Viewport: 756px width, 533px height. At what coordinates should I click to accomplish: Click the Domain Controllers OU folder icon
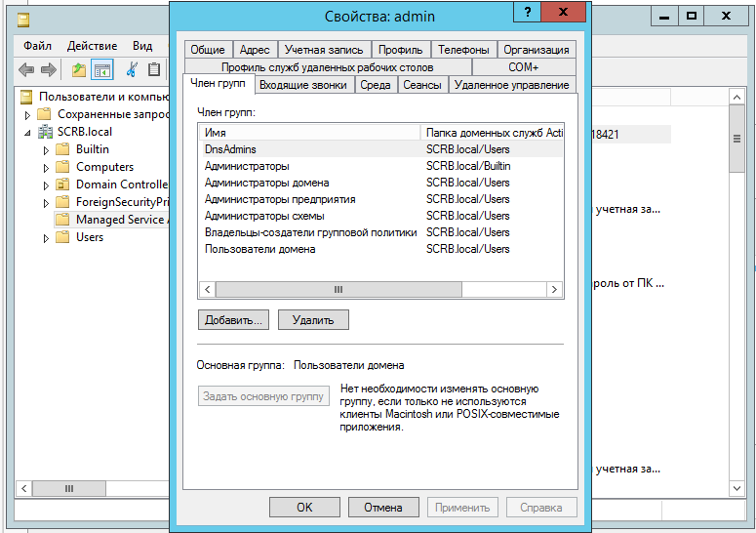(62, 184)
